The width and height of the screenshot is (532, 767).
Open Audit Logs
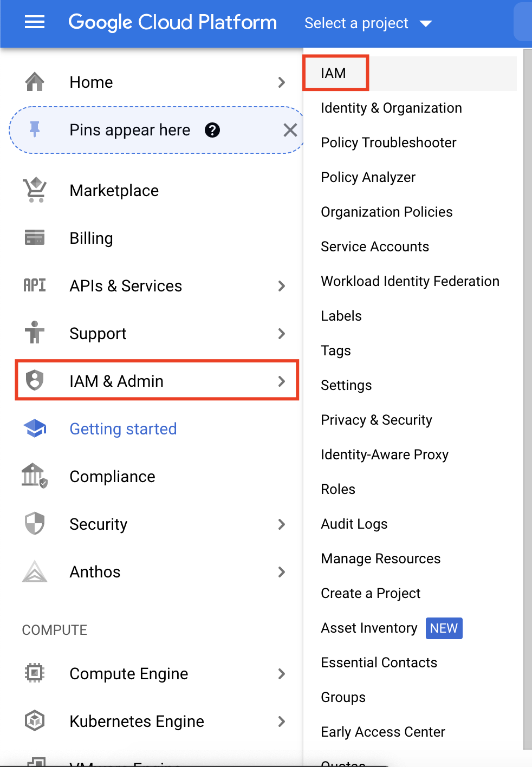354,524
